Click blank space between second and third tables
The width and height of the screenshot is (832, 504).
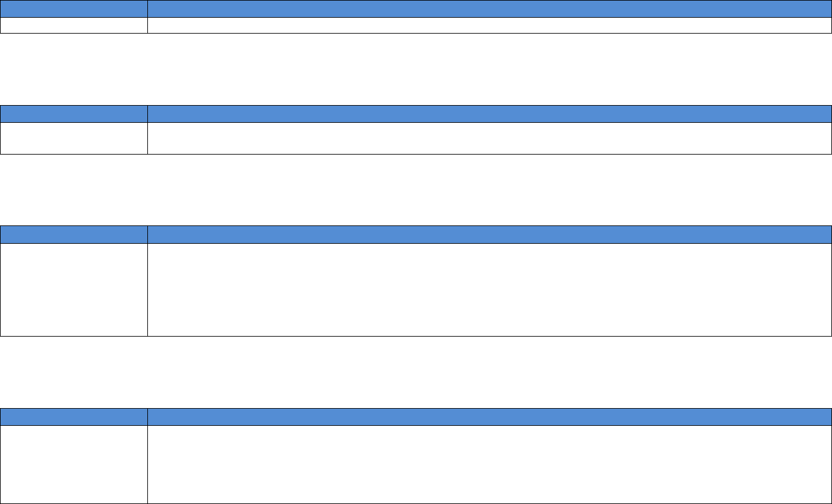416,189
